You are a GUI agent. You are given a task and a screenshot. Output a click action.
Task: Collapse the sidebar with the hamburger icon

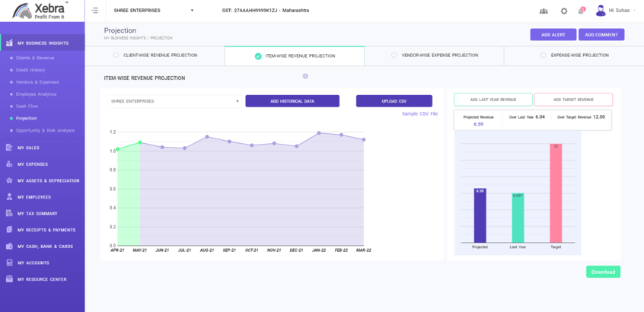tap(95, 11)
